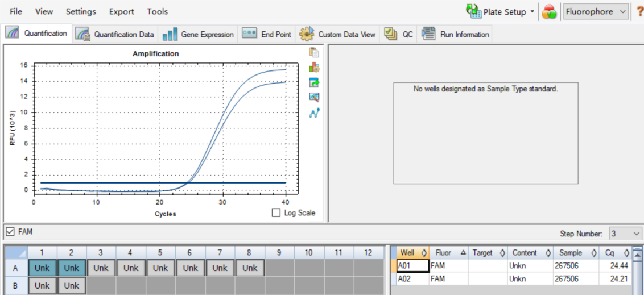Toggle well A8 Unk in plate grid

click(250, 268)
